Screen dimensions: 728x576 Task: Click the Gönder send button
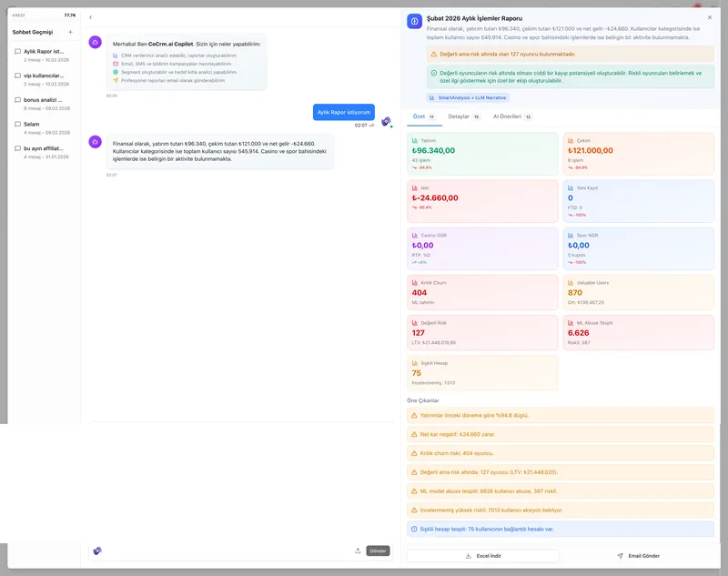pos(378,551)
